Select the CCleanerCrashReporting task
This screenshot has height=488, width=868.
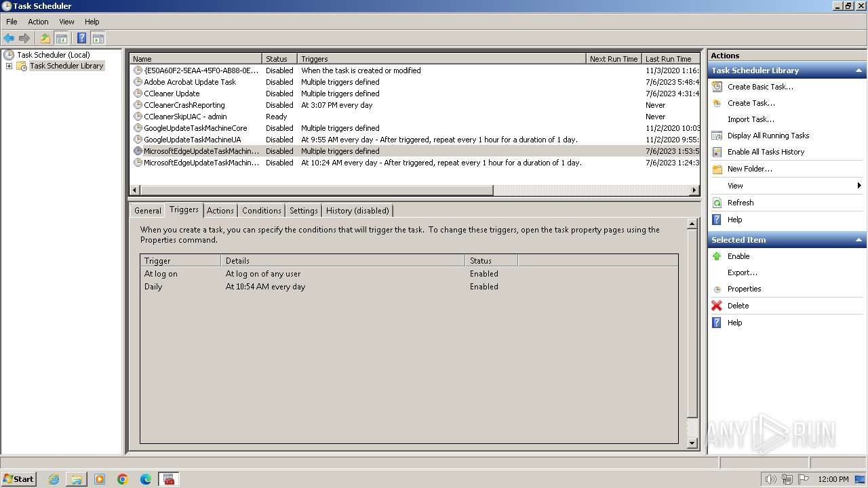point(414,105)
